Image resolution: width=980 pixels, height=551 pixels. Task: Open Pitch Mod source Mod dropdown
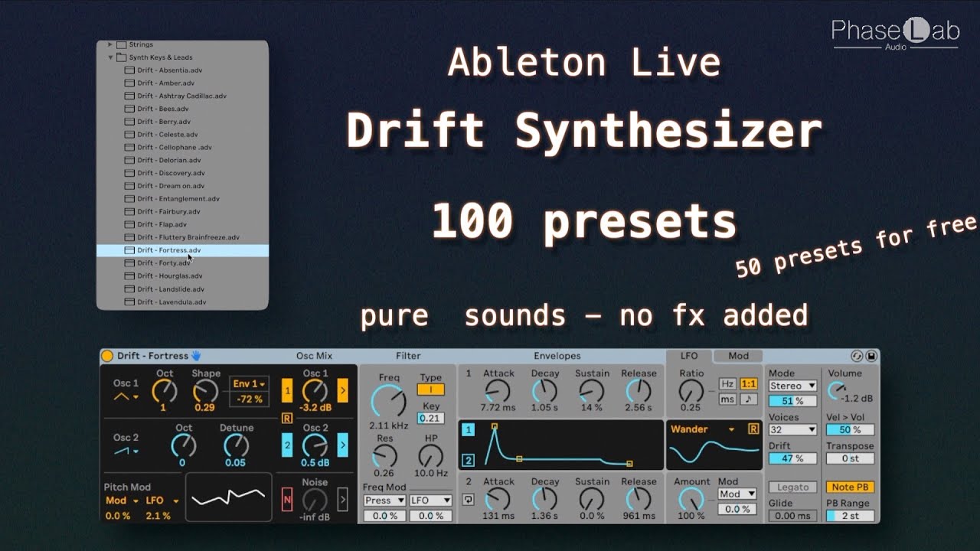[121, 500]
